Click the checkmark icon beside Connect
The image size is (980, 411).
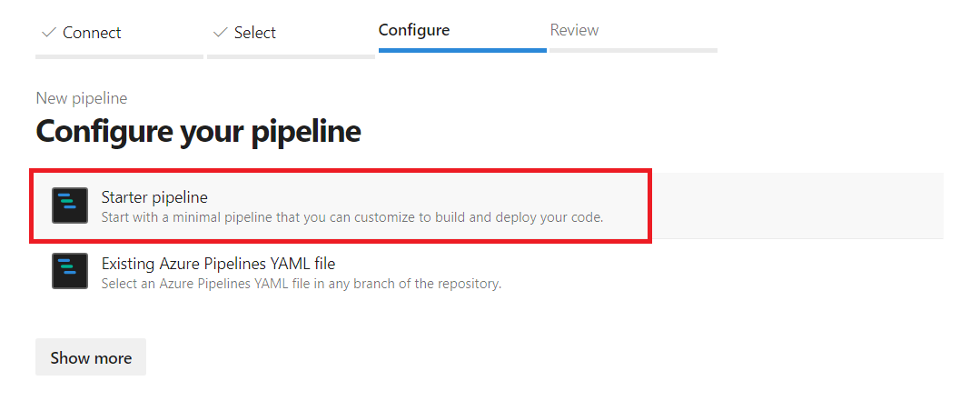[48, 33]
